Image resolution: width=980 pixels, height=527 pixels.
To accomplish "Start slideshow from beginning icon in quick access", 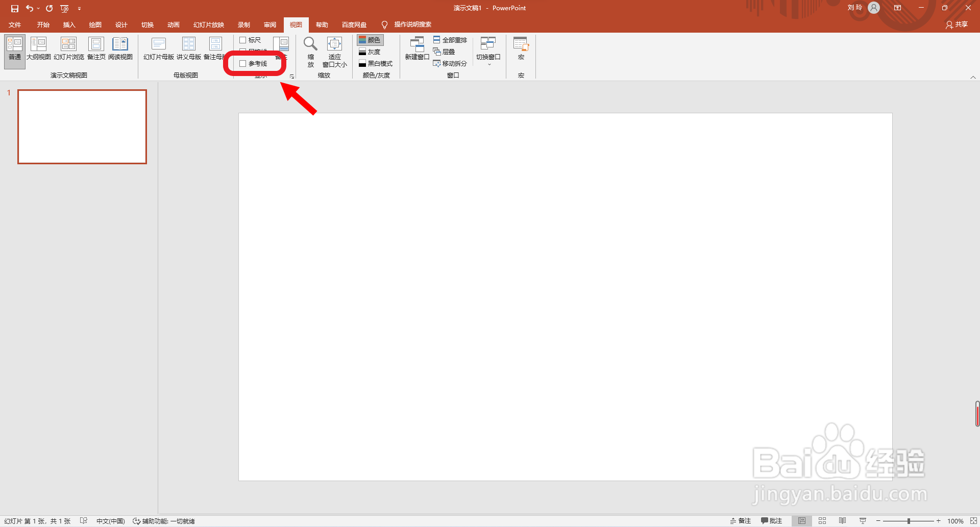I will (x=64, y=8).
